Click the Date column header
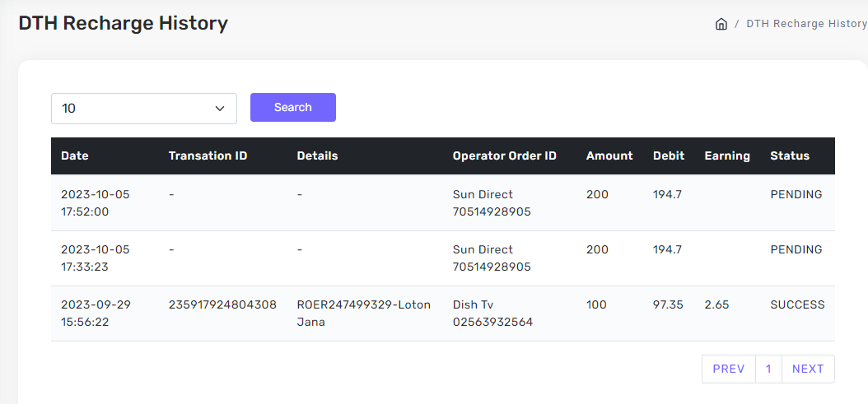The width and height of the screenshot is (868, 404). coord(75,156)
